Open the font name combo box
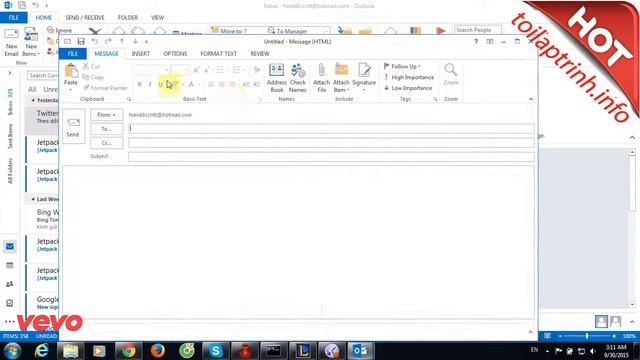 (152, 70)
